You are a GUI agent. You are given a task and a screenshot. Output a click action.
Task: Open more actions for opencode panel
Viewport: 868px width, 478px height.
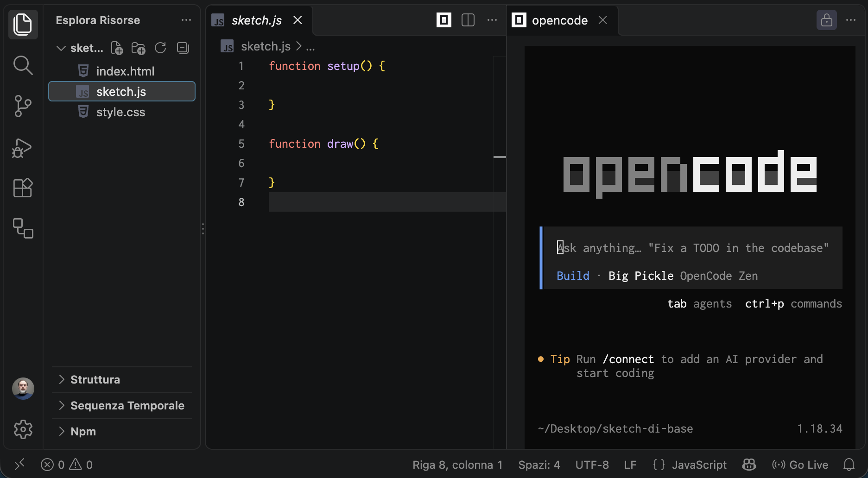851,20
